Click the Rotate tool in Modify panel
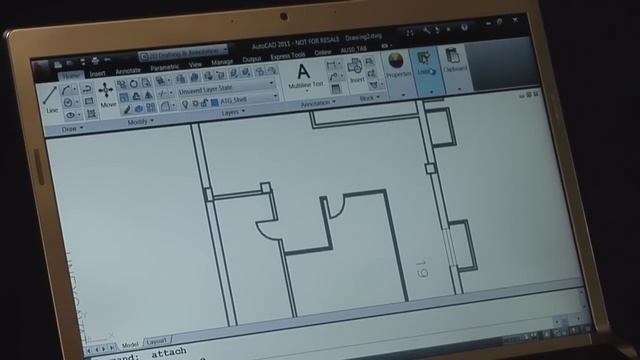Screen dimensions: 640x360 click(x=133, y=84)
